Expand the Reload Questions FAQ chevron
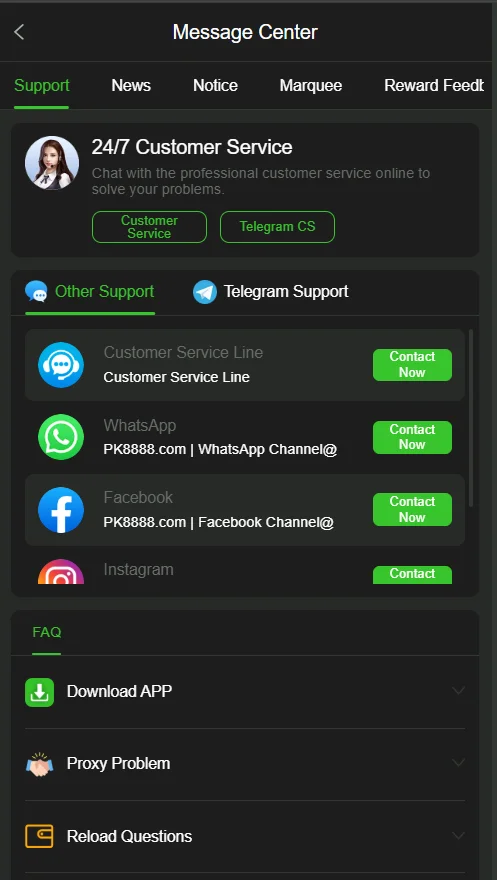 tap(458, 836)
